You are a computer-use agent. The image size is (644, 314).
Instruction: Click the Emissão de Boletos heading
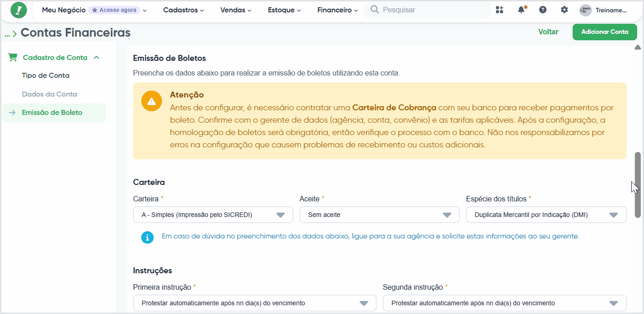point(170,58)
